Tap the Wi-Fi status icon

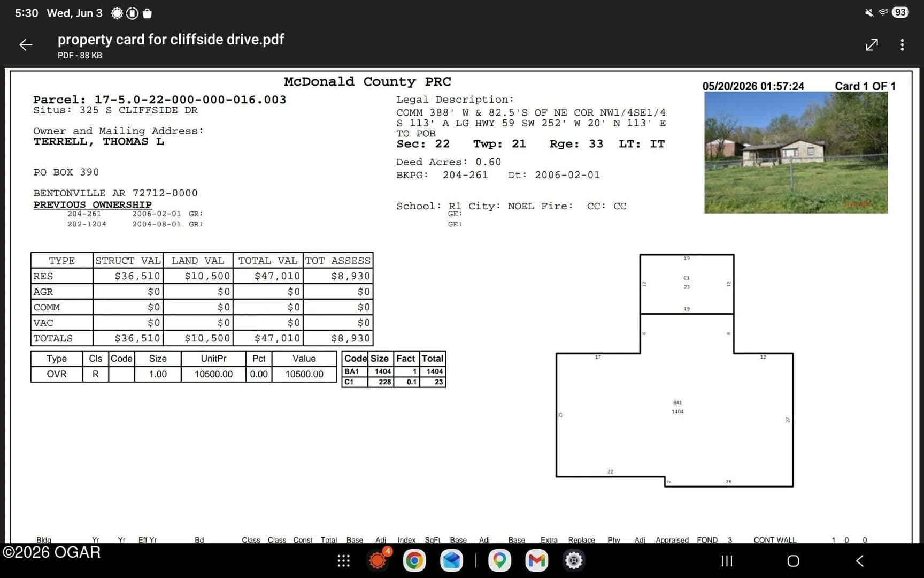[883, 12]
